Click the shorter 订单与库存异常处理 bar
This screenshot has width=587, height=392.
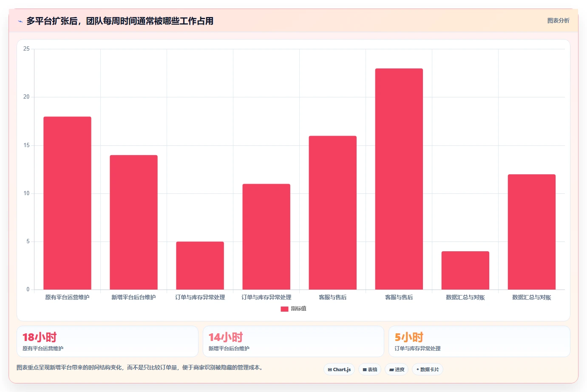tap(200, 266)
